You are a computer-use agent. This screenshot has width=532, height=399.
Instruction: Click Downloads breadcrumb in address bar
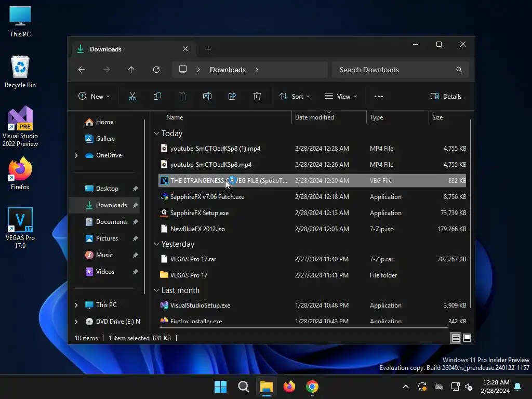228,70
